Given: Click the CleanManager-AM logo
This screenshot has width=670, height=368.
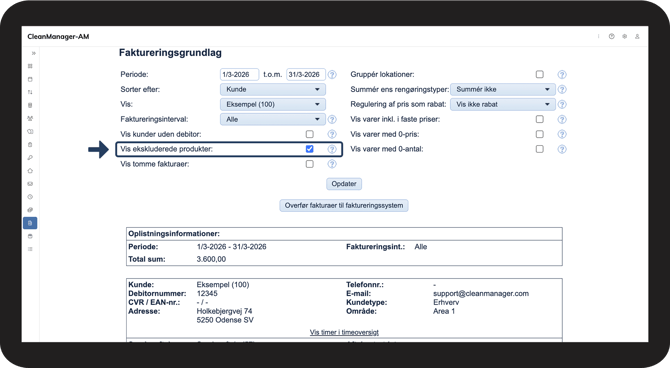Looking at the screenshot, I should coord(58,37).
